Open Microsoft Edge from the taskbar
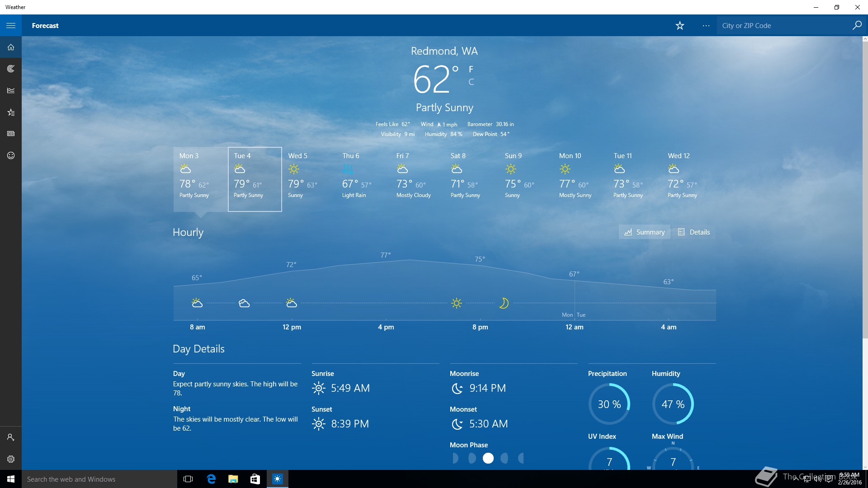This screenshot has height=488, width=868. point(211,479)
